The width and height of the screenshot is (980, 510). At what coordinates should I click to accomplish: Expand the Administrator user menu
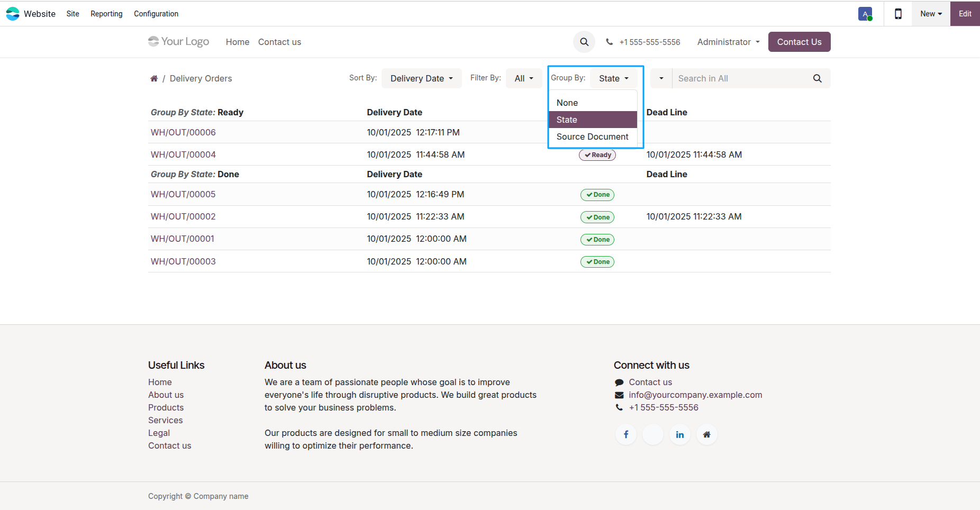tap(728, 42)
